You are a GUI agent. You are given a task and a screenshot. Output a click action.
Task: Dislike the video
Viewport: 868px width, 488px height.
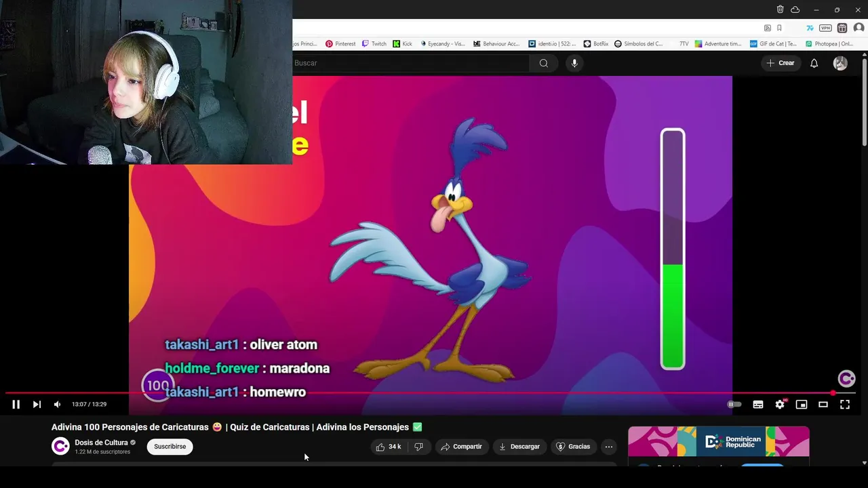418,447
